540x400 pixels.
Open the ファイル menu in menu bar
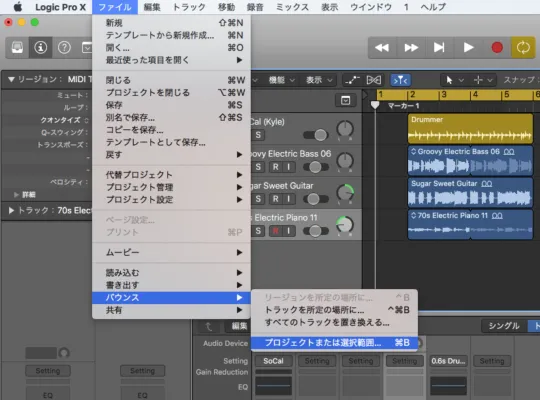click(115, 7)
